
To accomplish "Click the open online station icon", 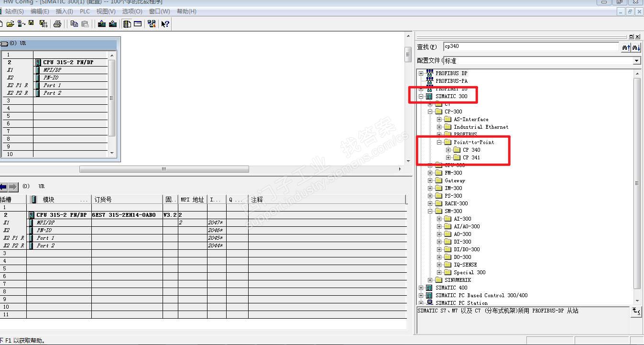I will pyautogui.click(x=21, y=24).
